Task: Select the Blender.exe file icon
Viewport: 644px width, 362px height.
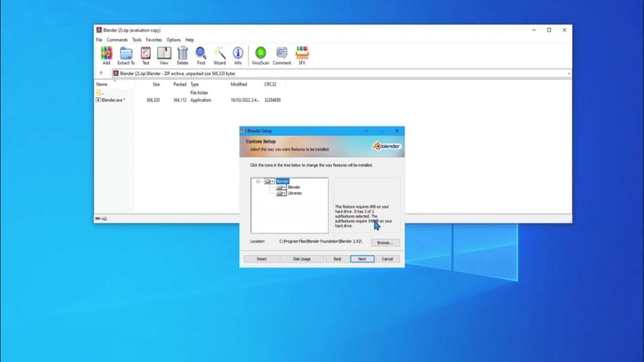Action: [x=99, y=100]
